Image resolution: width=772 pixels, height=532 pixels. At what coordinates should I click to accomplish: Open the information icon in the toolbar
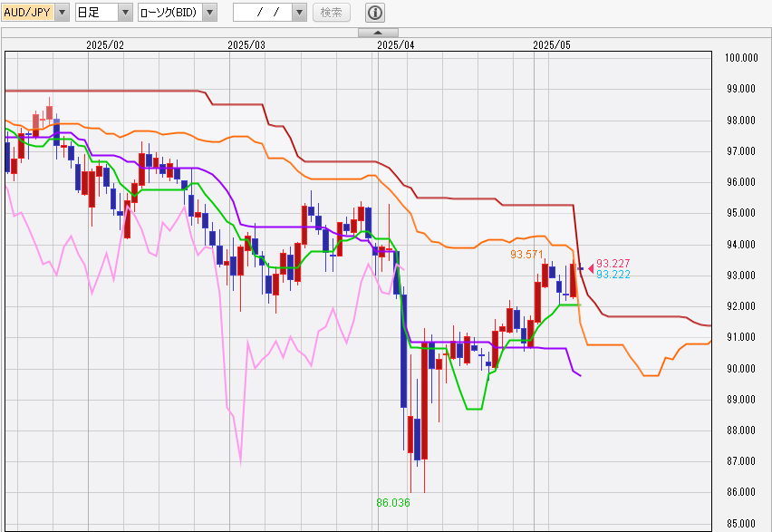(375, 13)
